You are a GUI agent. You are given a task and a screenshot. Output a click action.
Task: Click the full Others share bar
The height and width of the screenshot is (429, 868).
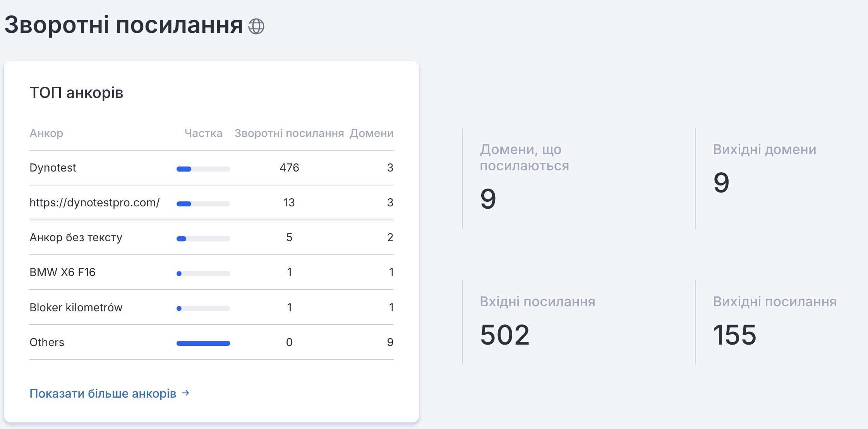pos(203,343)
